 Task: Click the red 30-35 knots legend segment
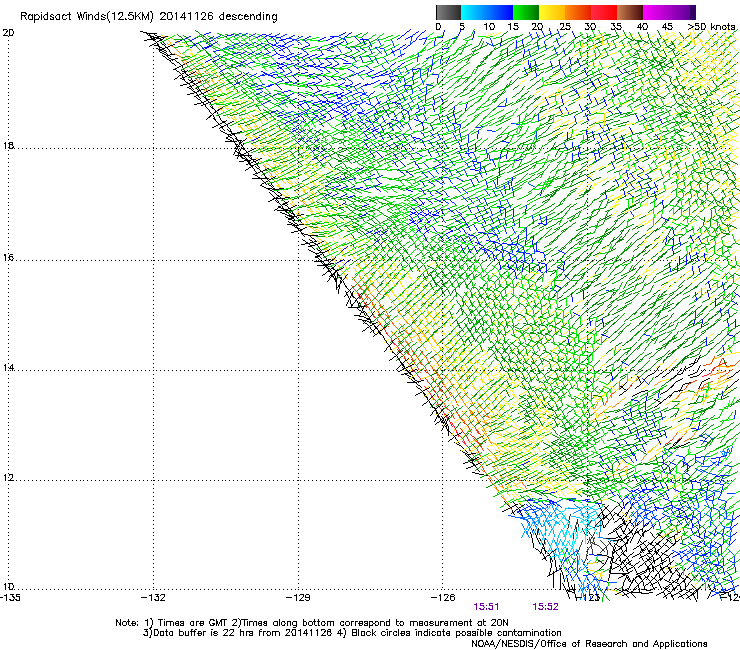click(604, 12)
